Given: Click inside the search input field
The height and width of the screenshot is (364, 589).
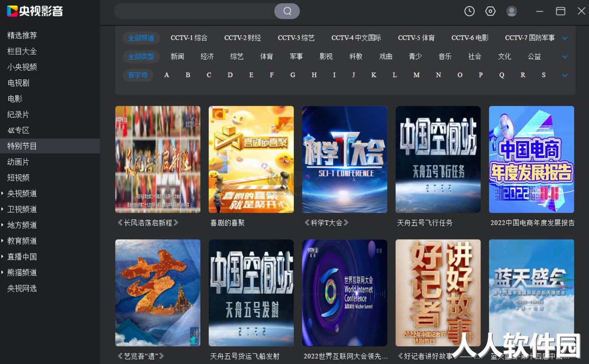Looking at the screenshot, I should (x=194, y=11).
